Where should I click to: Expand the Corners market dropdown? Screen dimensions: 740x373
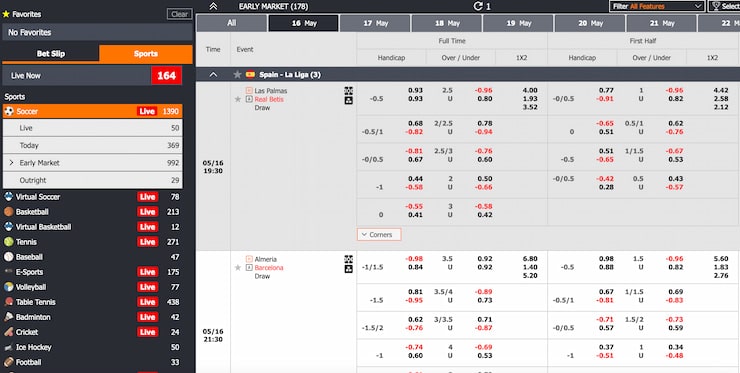click(379, 235)
